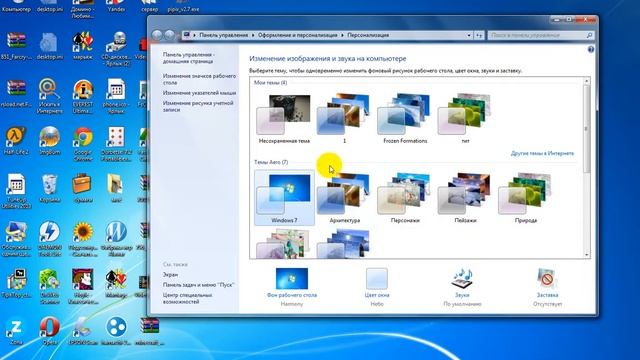Screen dimensions: 640x360
Task: Open the Экран link under См. также
Action: [170, 275]
